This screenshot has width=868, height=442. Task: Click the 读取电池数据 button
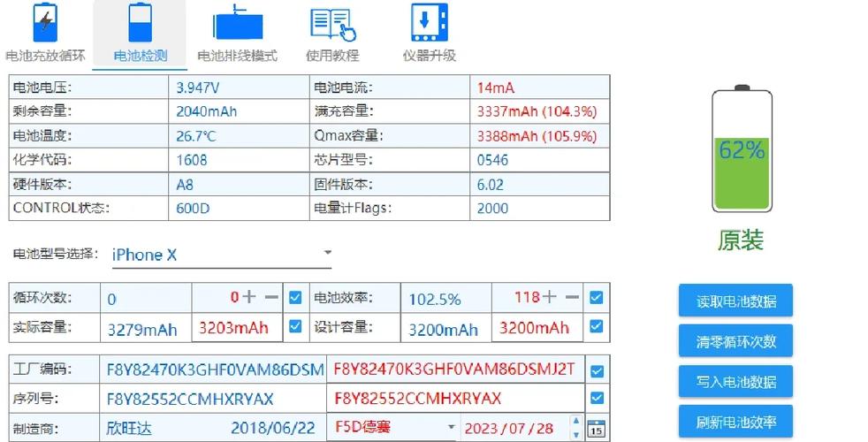pyautogui.click(x=735, y=301)
